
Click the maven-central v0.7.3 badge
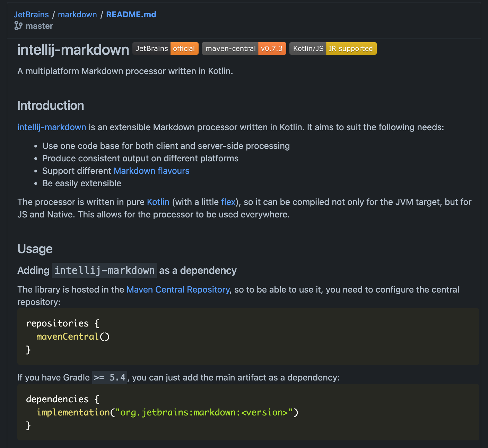click(244, 48)
